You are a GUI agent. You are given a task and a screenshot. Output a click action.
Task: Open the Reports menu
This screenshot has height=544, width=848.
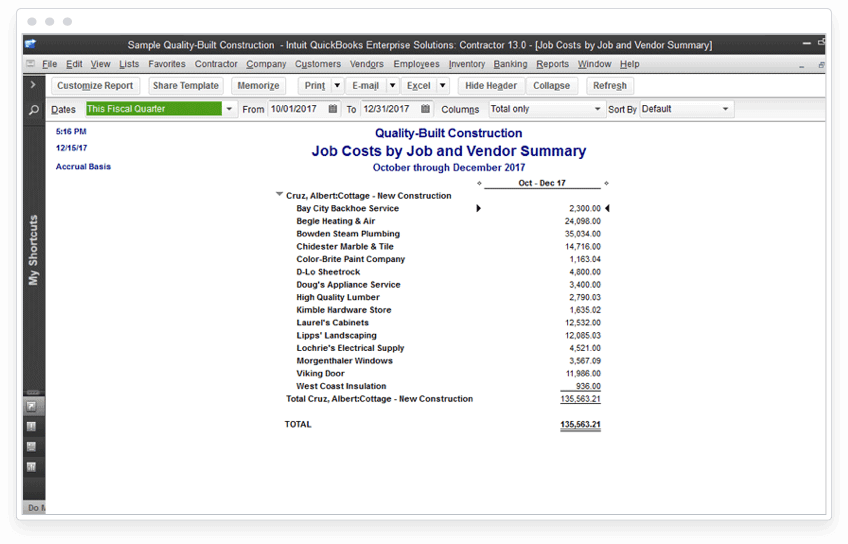pos(552,64)
